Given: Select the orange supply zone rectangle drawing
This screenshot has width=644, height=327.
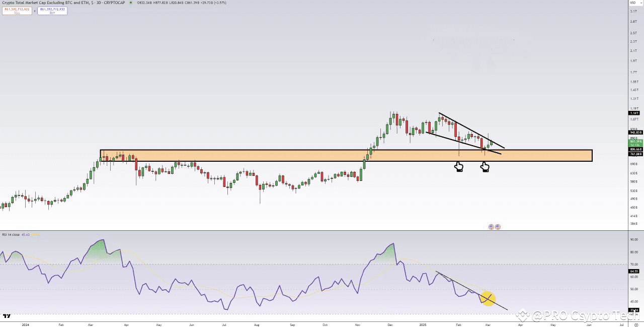Looking at the screenshot, I should pyautogui.click(x=302, y=155).
